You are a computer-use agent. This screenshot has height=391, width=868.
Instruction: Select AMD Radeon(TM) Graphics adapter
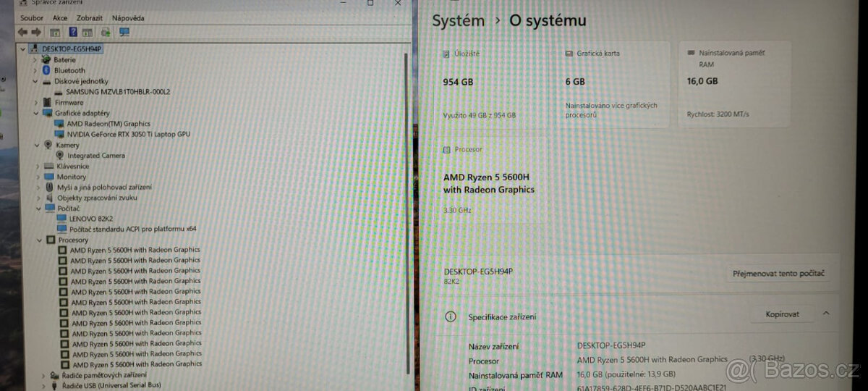(109, 123)
